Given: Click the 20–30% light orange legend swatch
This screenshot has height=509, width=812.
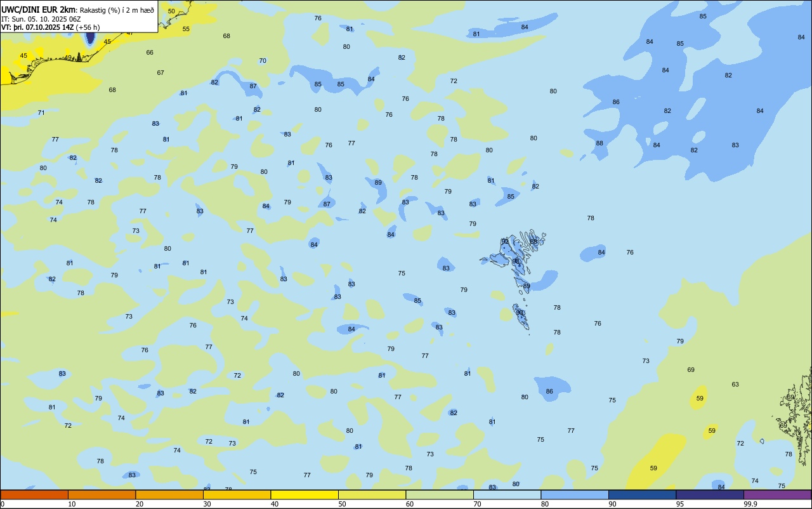Looking at the screenshot, I should (169, 494).
